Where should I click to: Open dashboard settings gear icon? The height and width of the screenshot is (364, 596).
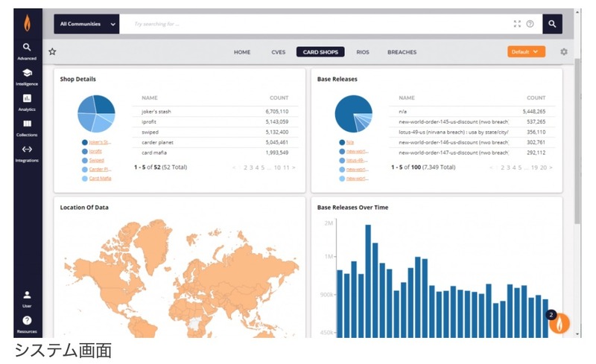tap(564, 52)
